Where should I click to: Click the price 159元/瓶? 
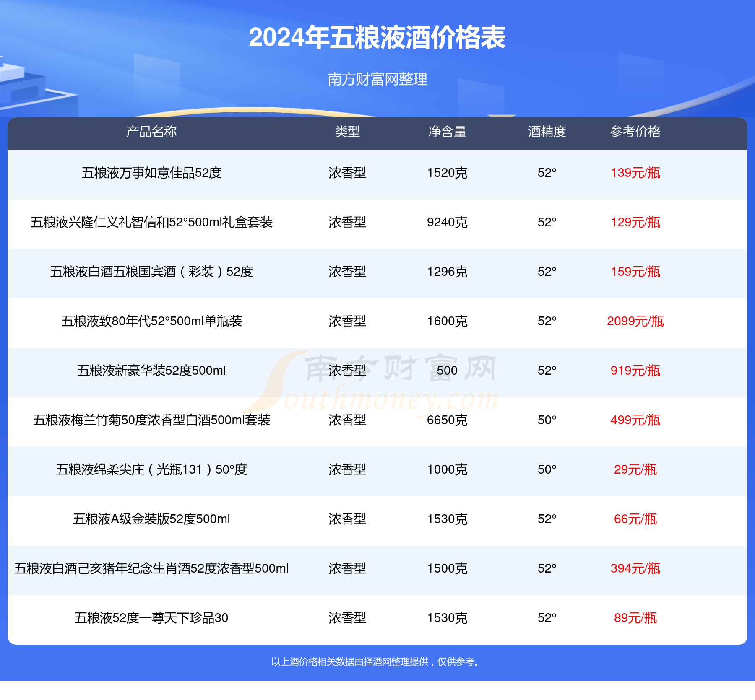[x=635, y=272]
